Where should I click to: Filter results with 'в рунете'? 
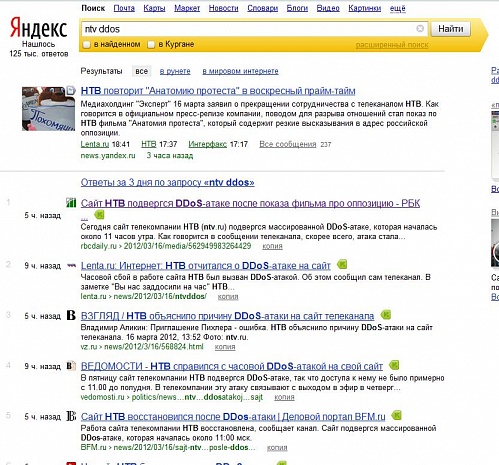point(175,71)
